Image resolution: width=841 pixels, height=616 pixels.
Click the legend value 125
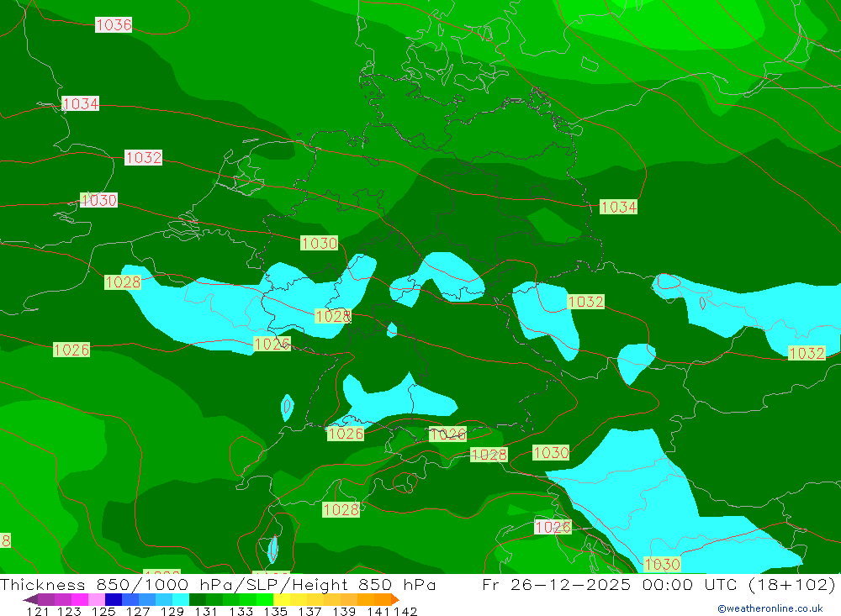pyautogui.click(x=103, y=611)
